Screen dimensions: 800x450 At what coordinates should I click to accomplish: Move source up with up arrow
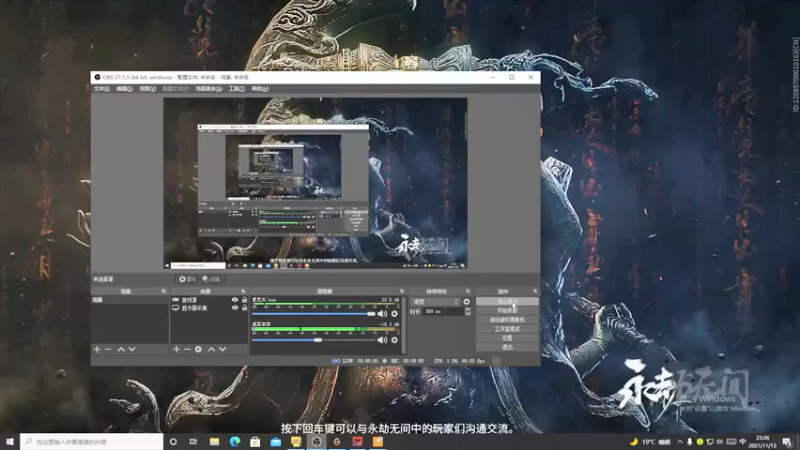pos(211,349)
